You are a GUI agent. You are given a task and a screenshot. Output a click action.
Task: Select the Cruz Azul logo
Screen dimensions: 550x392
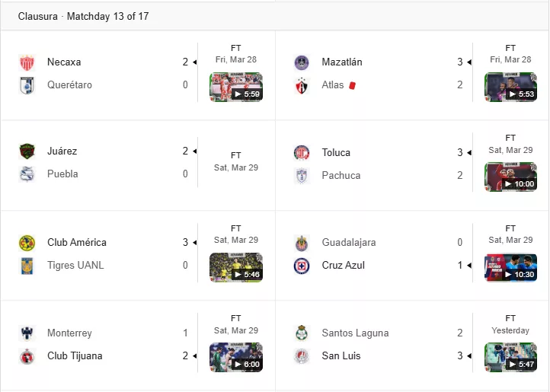(x=302, y=266)
